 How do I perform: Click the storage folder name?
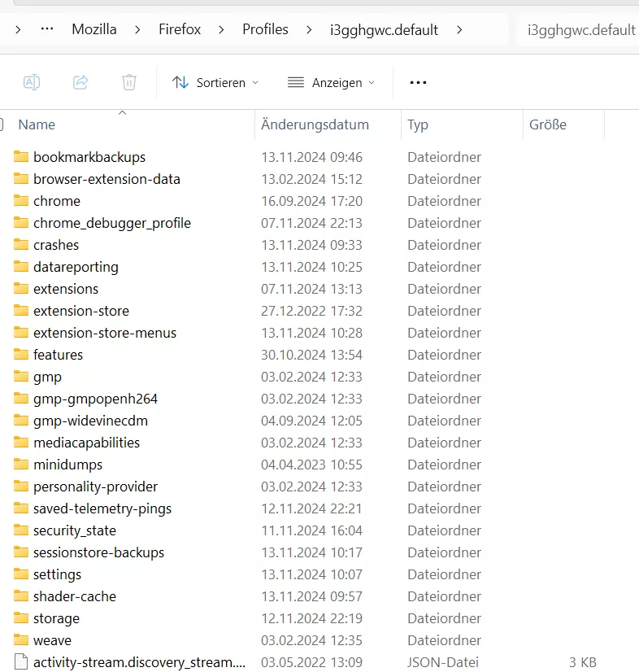(57, 619)
